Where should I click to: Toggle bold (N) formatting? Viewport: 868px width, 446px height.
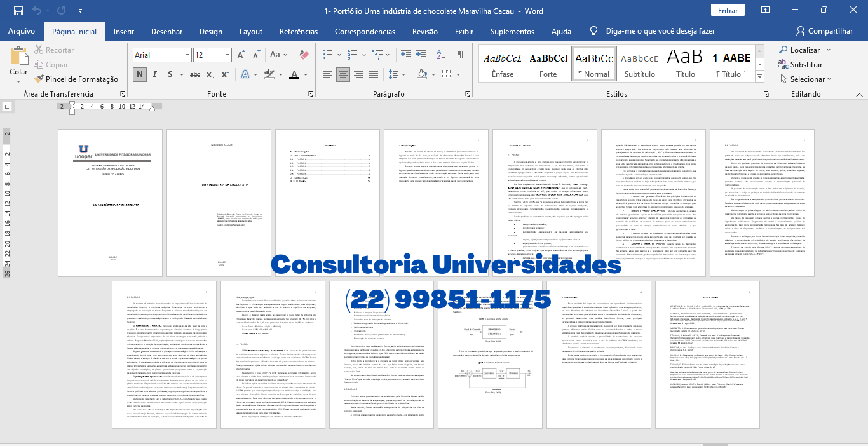140,74
